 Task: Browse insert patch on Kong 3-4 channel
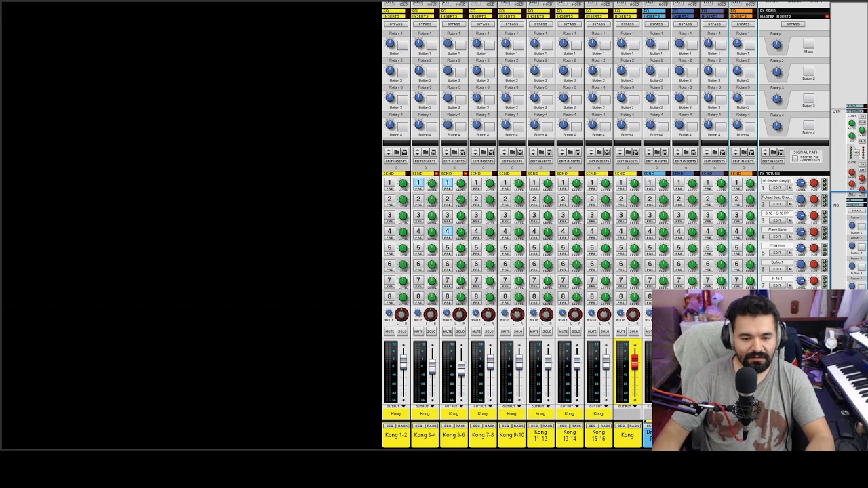(426, 152)
